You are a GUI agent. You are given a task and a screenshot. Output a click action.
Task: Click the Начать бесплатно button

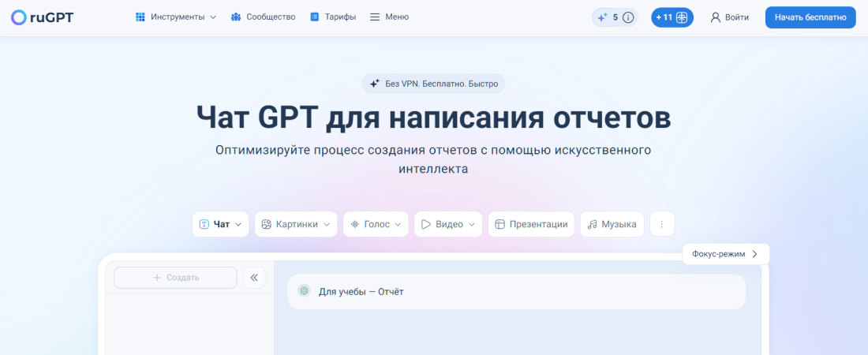click(x=810, y=17)
